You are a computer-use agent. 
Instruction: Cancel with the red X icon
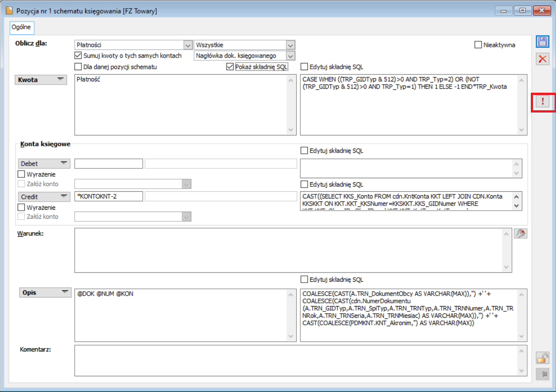pyautogui.click(x=542, y=59)
